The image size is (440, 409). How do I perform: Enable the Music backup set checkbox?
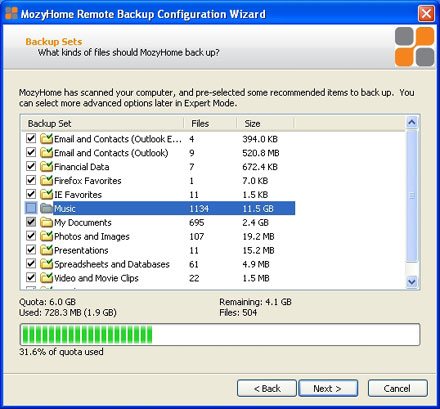point(31,208)
